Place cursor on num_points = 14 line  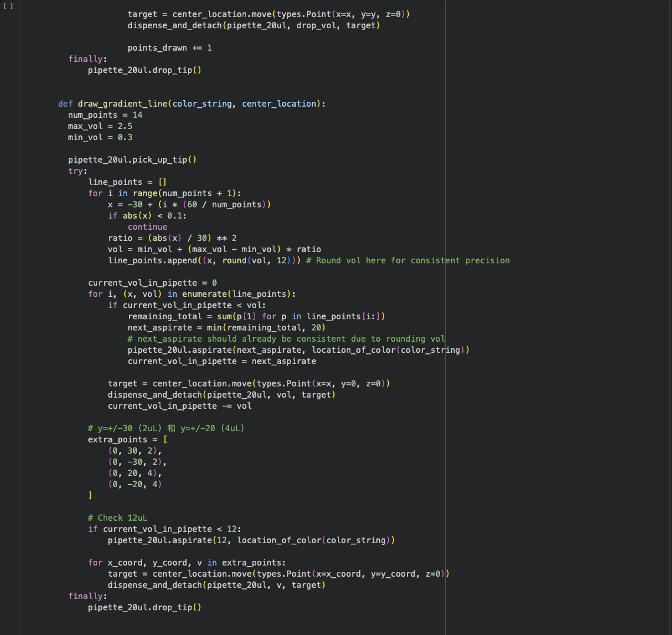pos(105,115)
